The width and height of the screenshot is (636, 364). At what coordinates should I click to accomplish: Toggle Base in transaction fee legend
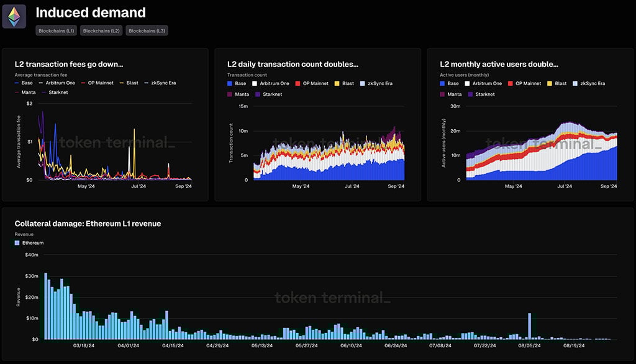(24, 83)
